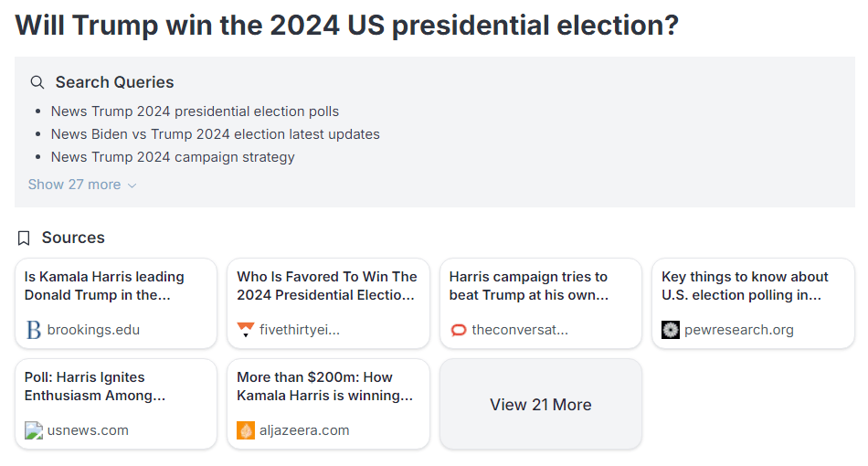Image resolution: width=868 pixels, height=466 pixels.
Task: Select 'News Trump 2024 campaign strategy' query
Action: click(173, 157)
